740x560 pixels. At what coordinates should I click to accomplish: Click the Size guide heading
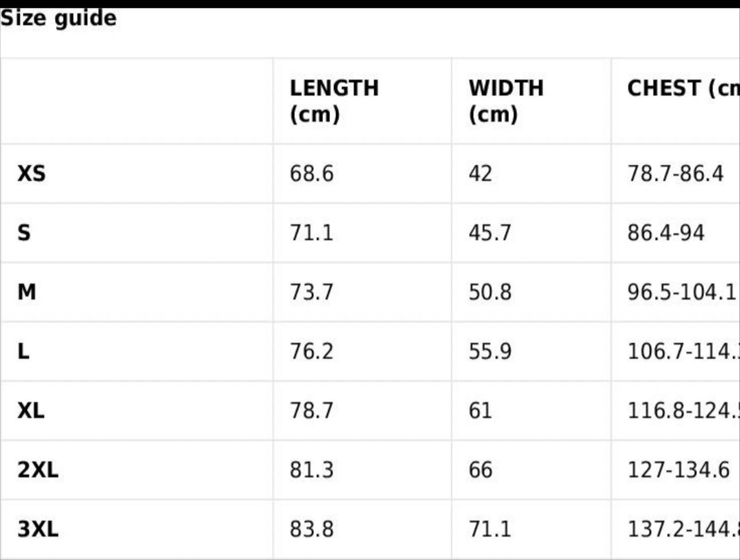(58, 18)
